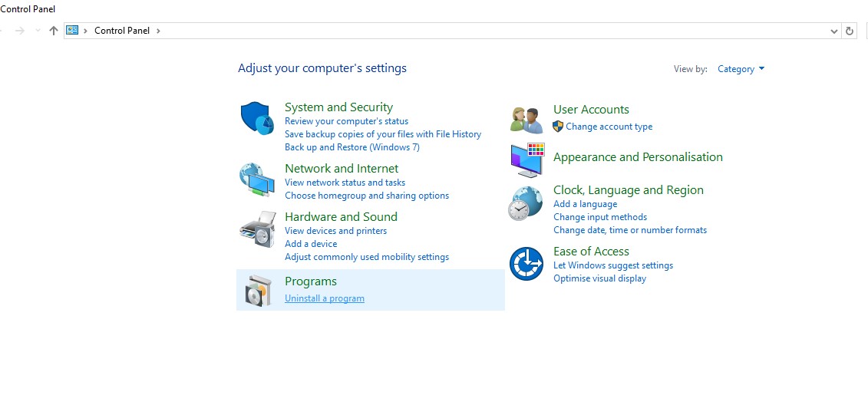This screenshot has width=868, height=418.
Task: Select Uninstall a program
Action: tap(325, 298)
